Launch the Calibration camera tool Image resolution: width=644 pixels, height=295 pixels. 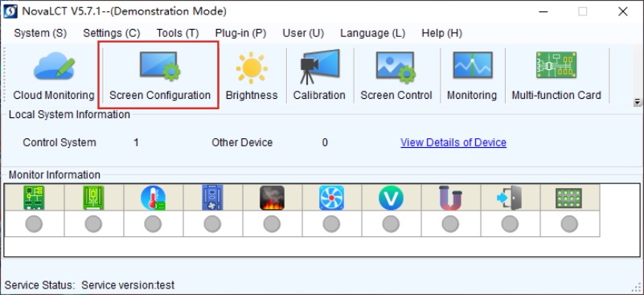click(319, 76)
